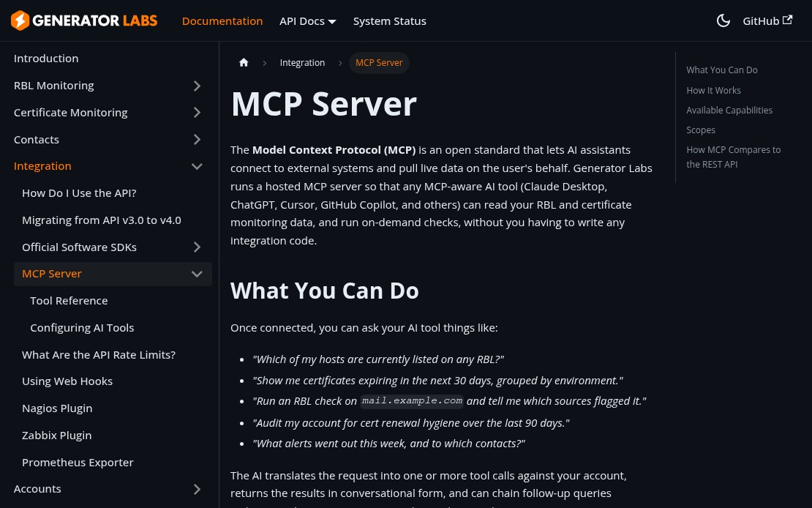812x508 pixels.
Task: Expand Certificate Monitoring section chevron
Action: [197, 113]
